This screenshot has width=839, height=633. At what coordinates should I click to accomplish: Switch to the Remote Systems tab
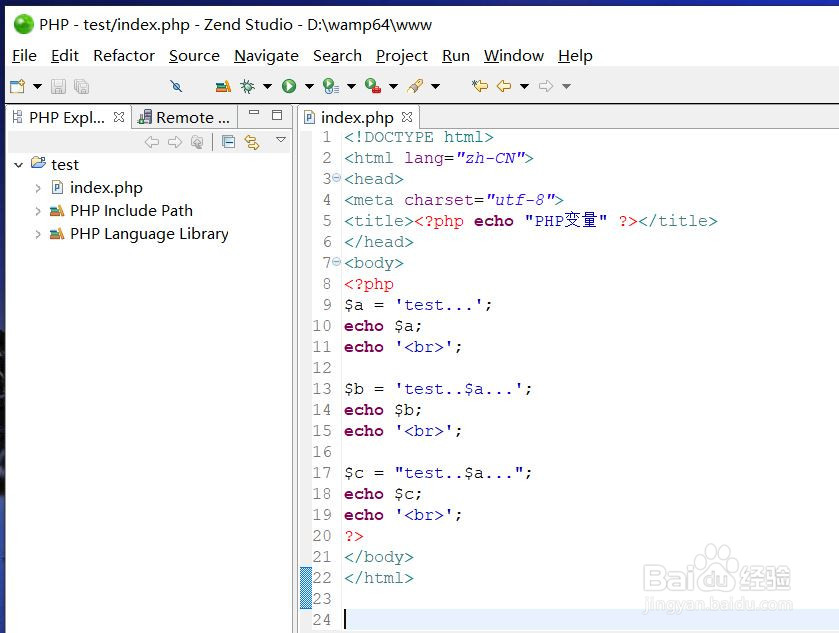[184, 117]
